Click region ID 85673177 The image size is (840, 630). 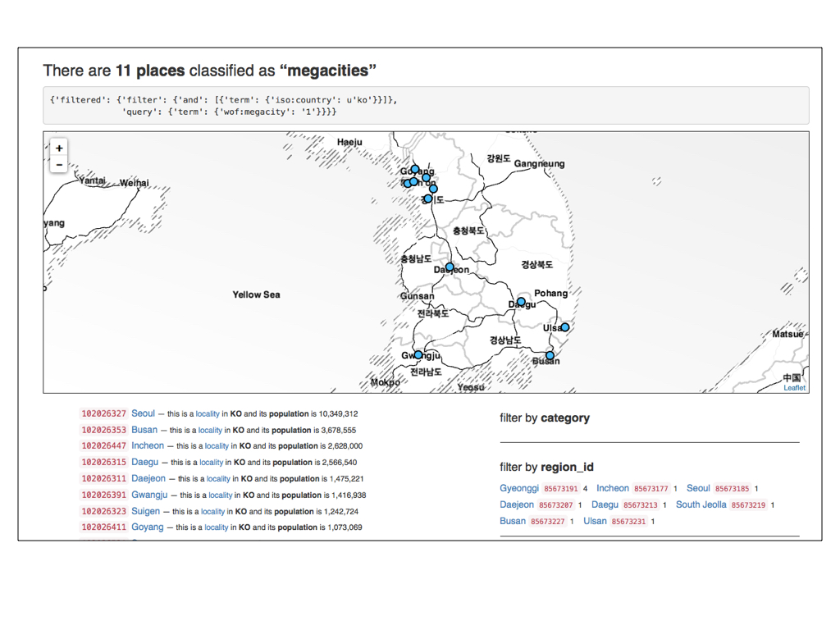coord(651,489)
